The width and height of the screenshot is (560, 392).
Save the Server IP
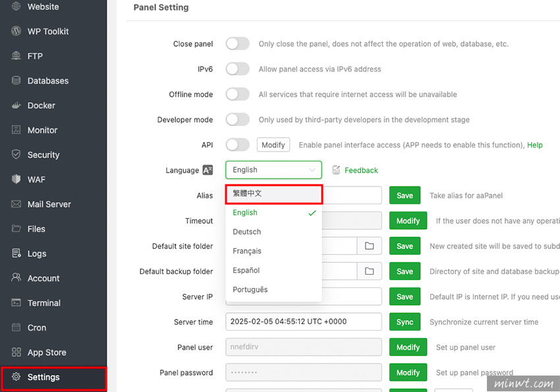[405, 296]
